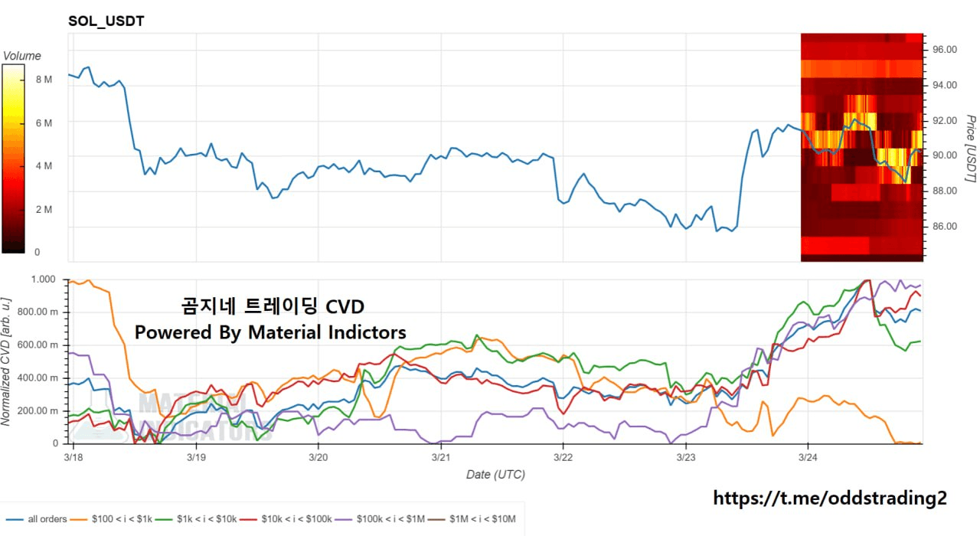Toggle the 'all orders' legend entry

pos(47,519)
